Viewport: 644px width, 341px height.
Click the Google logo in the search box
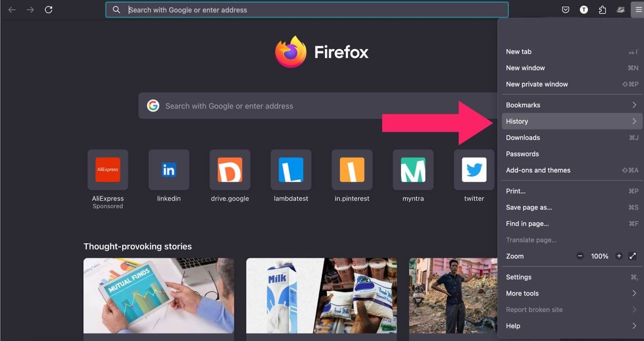[153, 105]
